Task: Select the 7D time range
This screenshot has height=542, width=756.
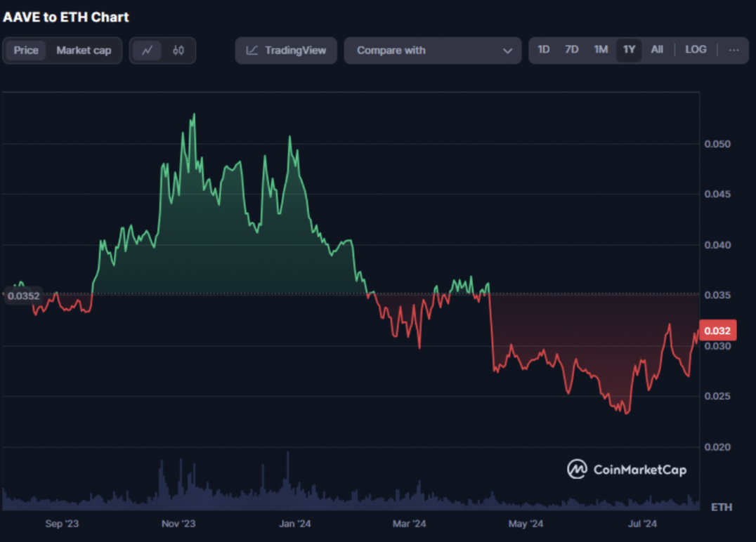Action: point(571,50)
